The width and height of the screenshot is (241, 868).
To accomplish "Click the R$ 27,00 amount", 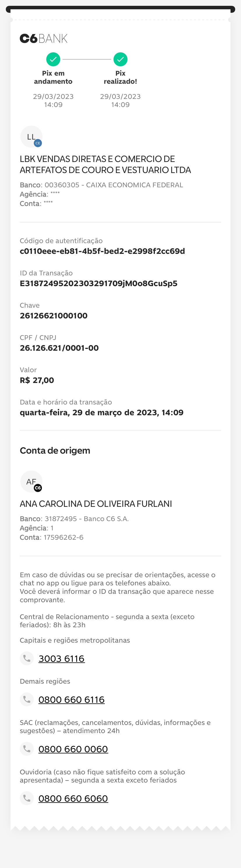I will [x=37, y=380].
